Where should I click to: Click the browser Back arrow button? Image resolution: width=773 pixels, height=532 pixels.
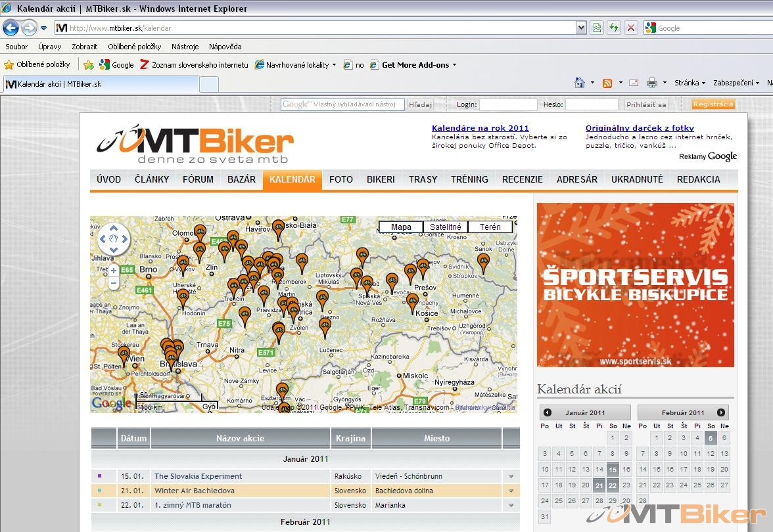[11, 28]
